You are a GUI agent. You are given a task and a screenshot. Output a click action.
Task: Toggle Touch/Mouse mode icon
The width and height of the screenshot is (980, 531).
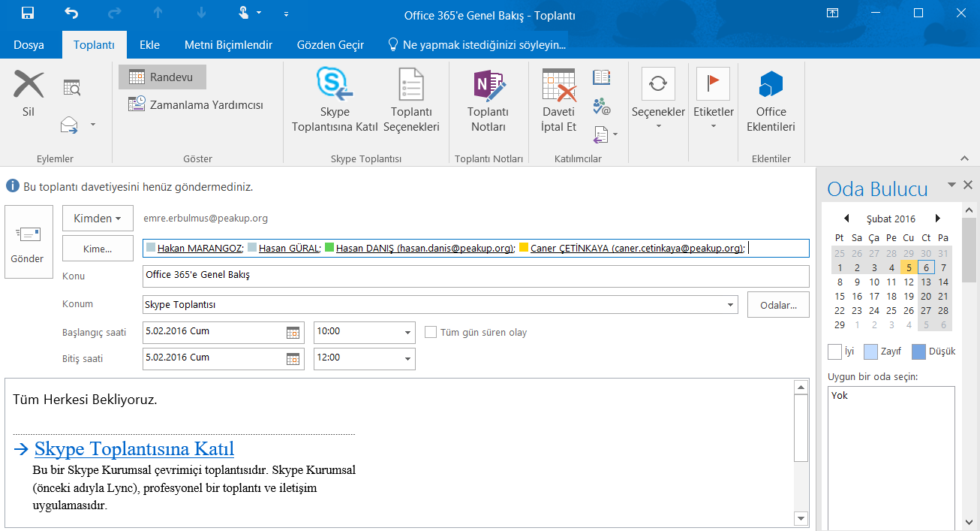click(x=245, y=13)
